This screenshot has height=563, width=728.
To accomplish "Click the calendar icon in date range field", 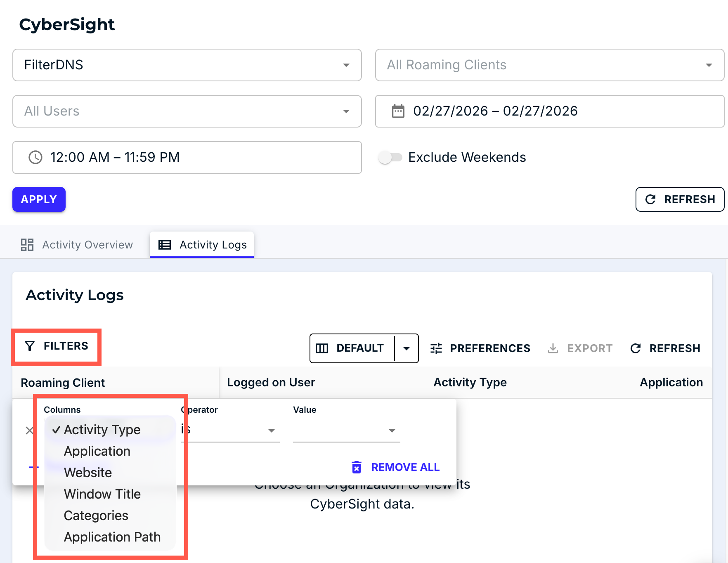I will 398,111.
